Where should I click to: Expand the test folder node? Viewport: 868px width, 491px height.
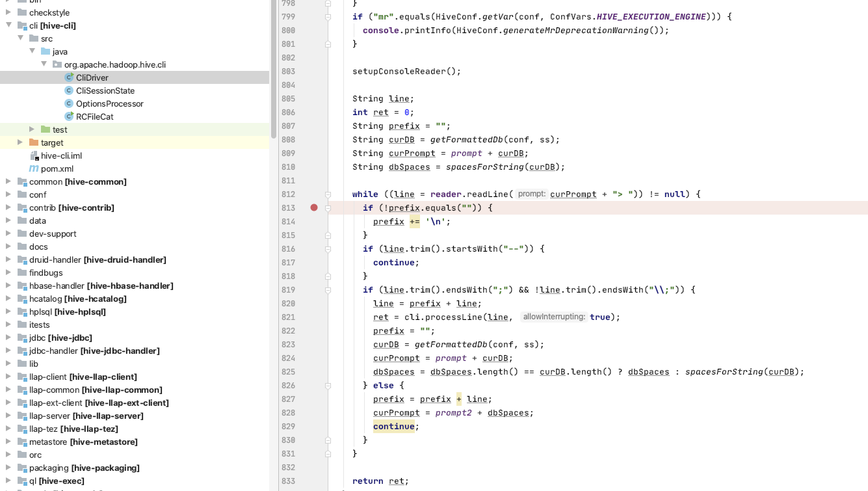tap(32, 129)
